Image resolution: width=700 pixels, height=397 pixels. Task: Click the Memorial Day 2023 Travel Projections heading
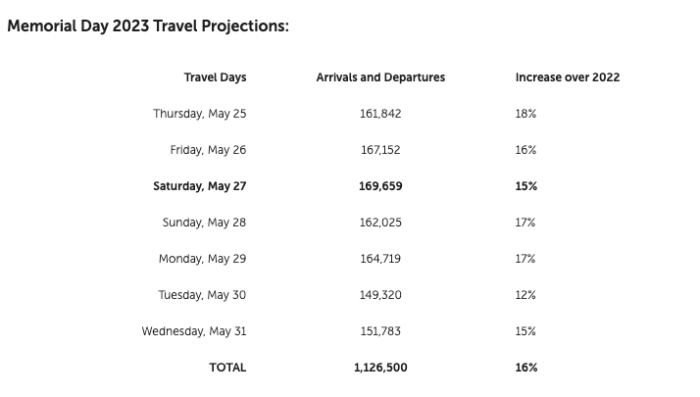(x=148, y=26)
